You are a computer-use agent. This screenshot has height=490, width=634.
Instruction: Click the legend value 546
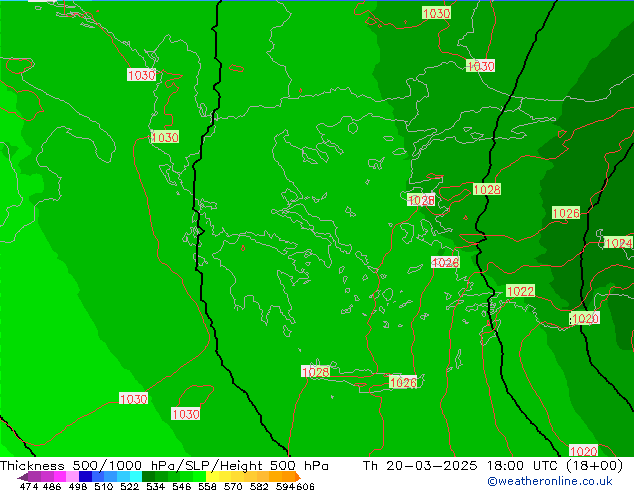tap(181, 486)
